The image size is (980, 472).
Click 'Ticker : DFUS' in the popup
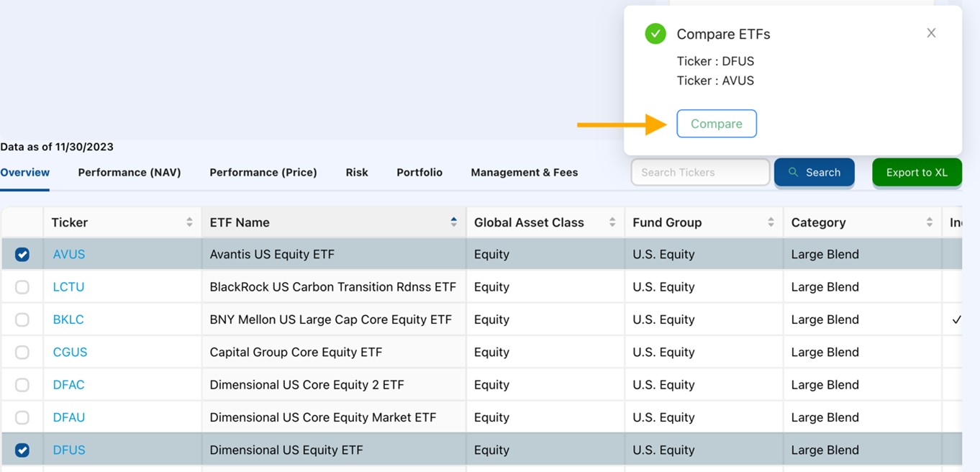point(715,61)
